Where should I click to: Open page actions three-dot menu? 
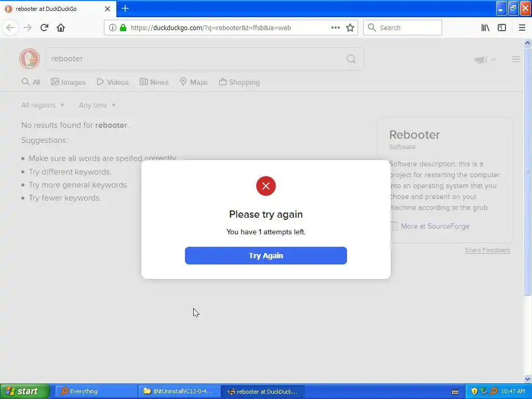[335, 28]
